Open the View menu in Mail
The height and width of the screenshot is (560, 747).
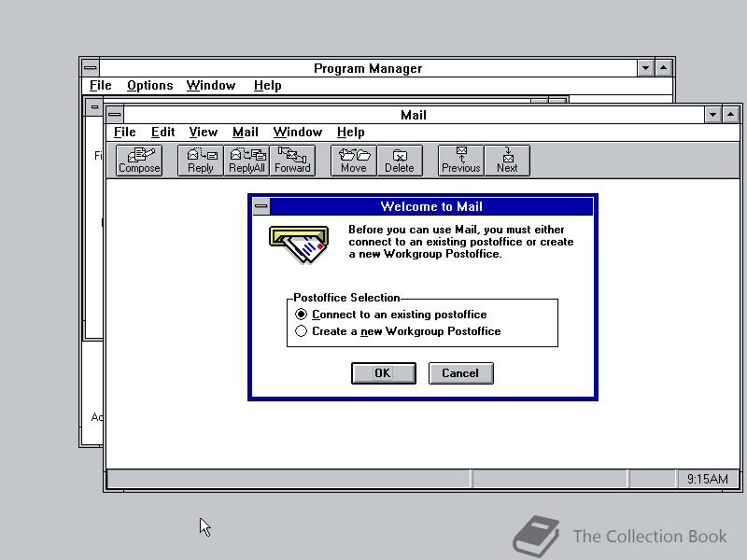coord(203,132)
